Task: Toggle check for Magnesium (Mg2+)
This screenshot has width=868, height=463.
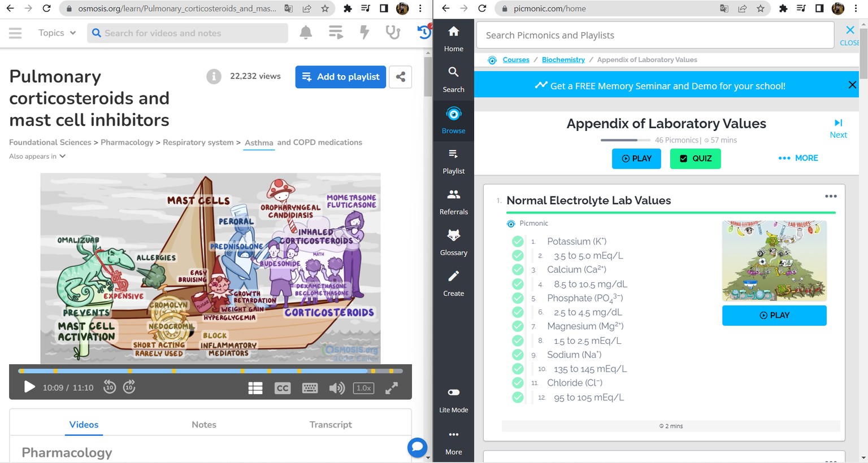Action: (x=518, y=326)
